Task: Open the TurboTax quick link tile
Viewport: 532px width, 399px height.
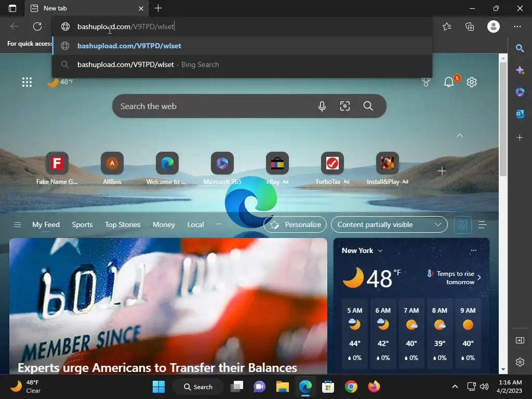Action: [x=332, y=169]
